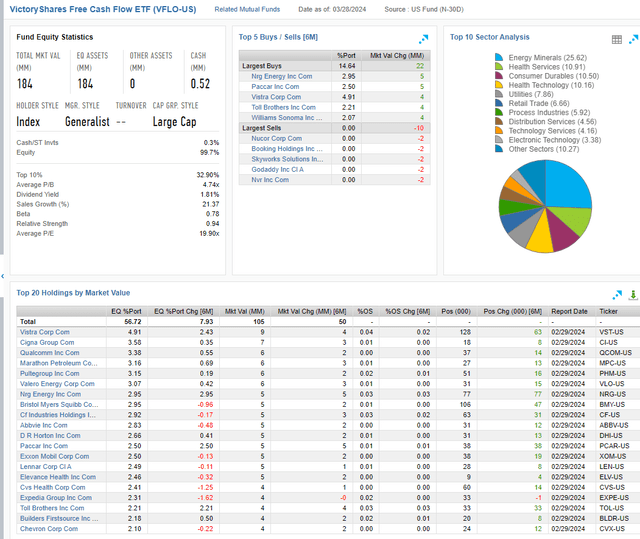640x539 pixels.
Task: Select the Largest Sells group row
Action: [x=262, y=128]
